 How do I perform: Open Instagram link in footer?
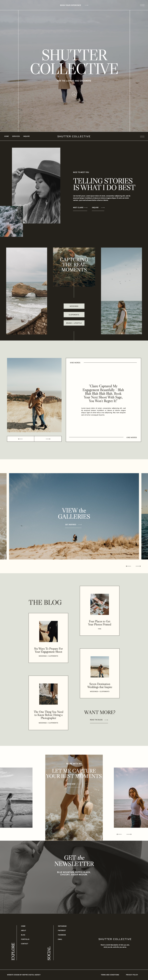[62, 926]
